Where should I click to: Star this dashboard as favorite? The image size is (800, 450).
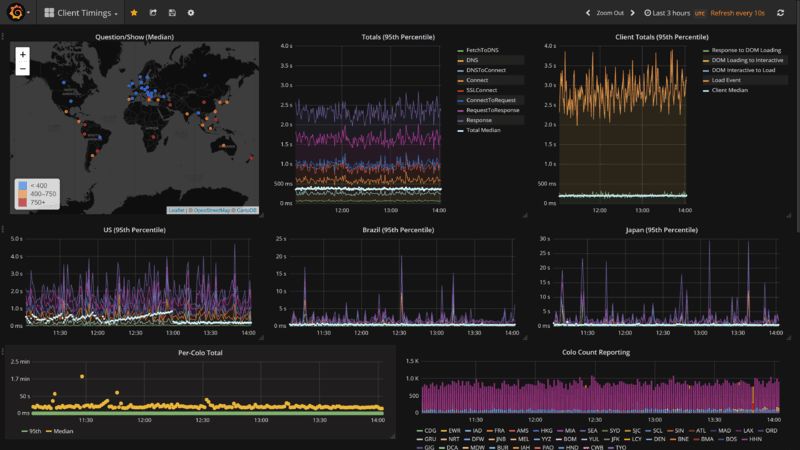(x=134, y=13)
